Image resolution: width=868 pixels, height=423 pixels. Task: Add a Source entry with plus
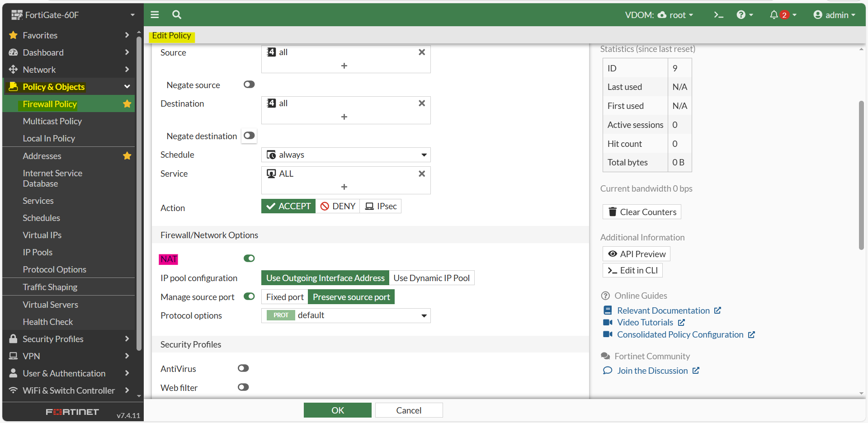coord(344,66)
